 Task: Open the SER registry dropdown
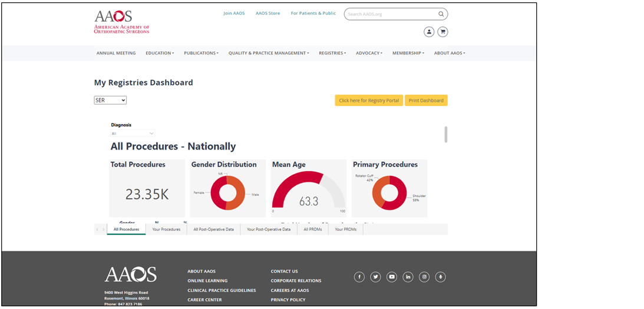110,100
